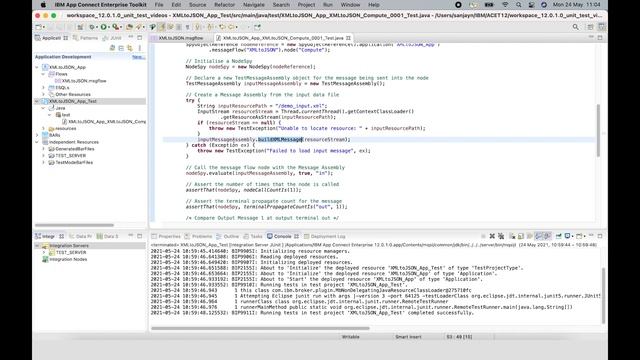This screenshot has height=360, width=640.
Task: Expand the BARs node
Action: coord(37,135)
